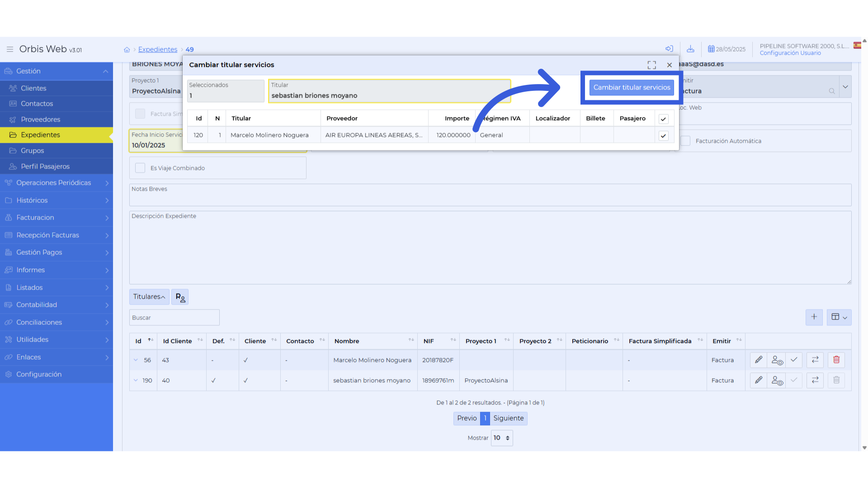Screen dimensions: 868x488
Task: Edit titular sebastian briones moyano pencil icon
Action: [759, 380]
